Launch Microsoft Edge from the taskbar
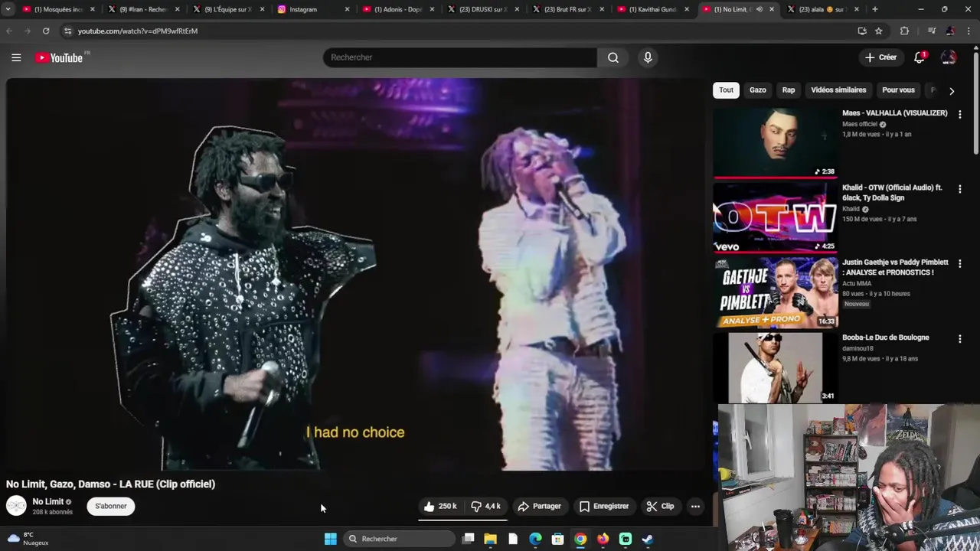This screenshot has width=980, height=551. pos(535,539)
